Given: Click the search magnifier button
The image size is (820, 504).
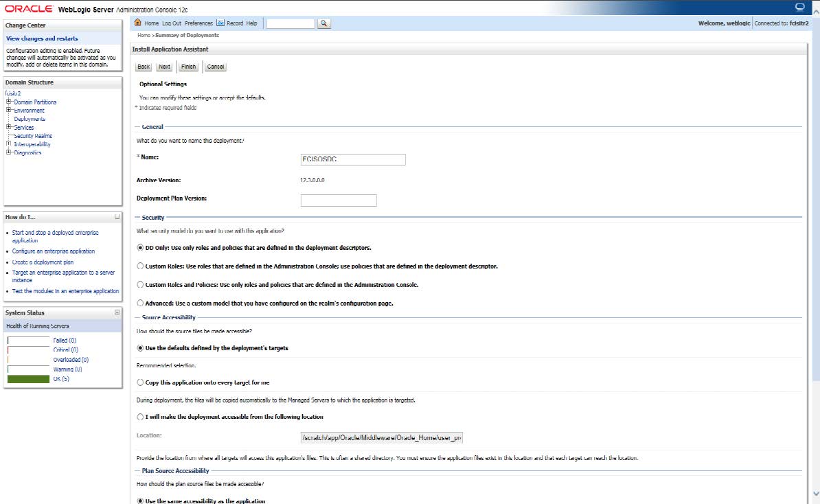Looking at the screenshot, I should [323, 23].
